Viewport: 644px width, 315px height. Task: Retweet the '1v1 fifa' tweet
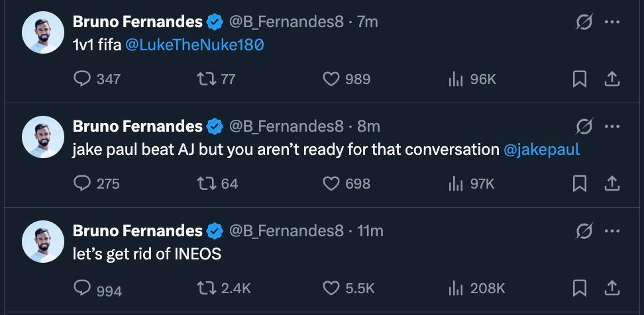(205, 79)
